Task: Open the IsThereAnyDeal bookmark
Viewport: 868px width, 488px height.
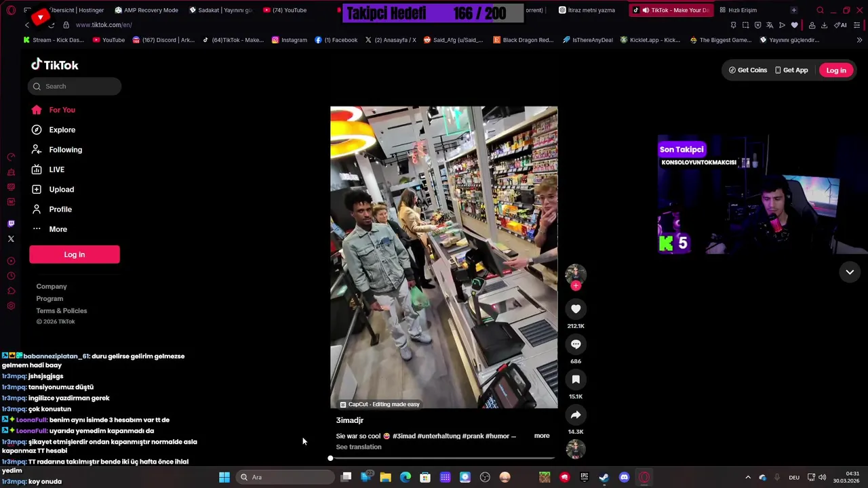Action: 587,40
